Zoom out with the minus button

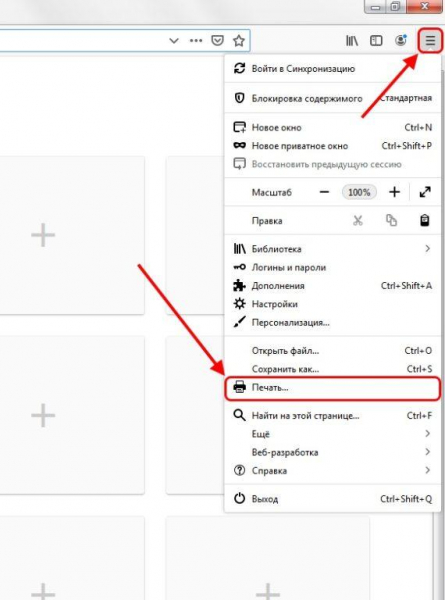pyautogui.click(x=324, y=192)
